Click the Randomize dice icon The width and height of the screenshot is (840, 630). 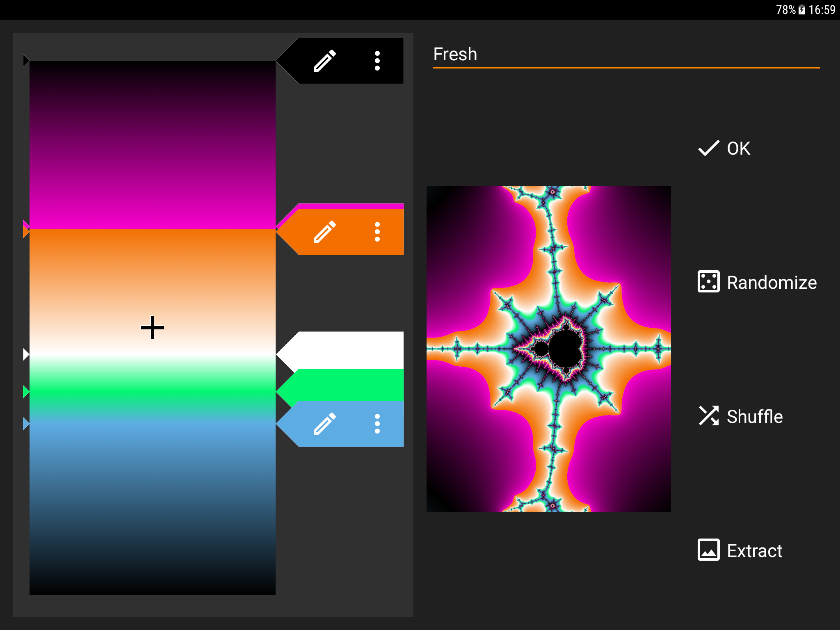tap(708, 282)
